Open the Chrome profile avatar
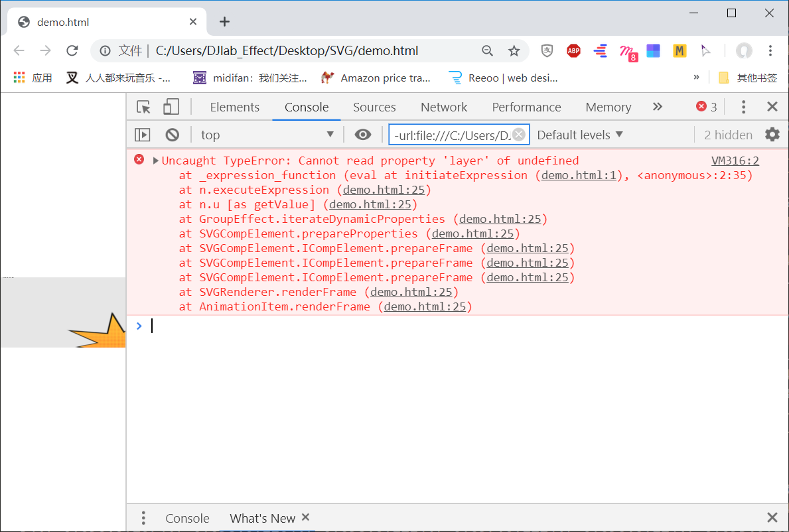The height and width of the screenshot is (532, 789). coord(744,50)
